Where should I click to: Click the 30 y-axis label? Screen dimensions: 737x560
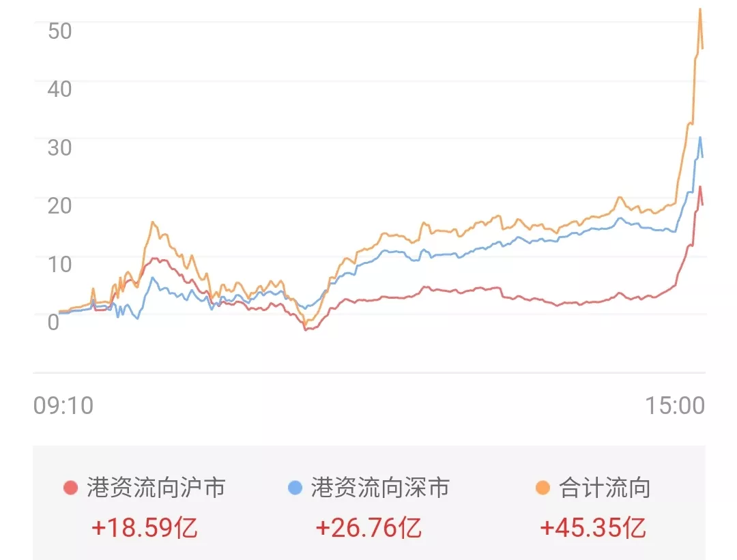tap(59, 147)
